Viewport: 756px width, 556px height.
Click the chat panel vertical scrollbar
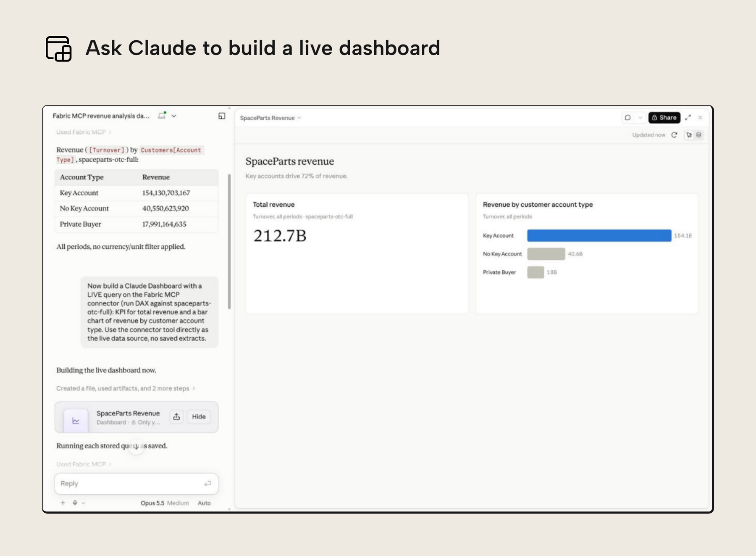[x=229, y=242]
